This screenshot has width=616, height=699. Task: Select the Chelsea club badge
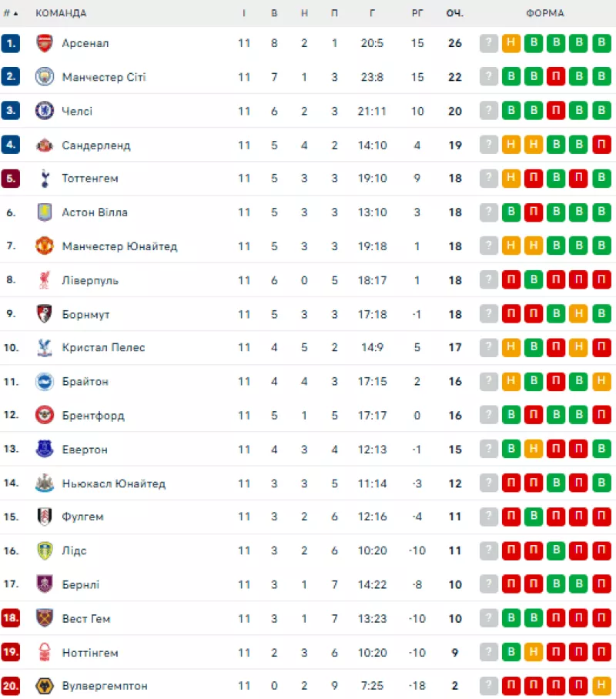point(44,111)
